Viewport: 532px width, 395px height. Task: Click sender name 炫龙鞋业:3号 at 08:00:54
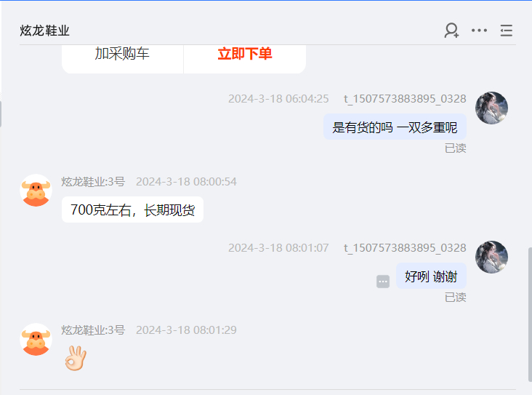click(x=93, y=182)
